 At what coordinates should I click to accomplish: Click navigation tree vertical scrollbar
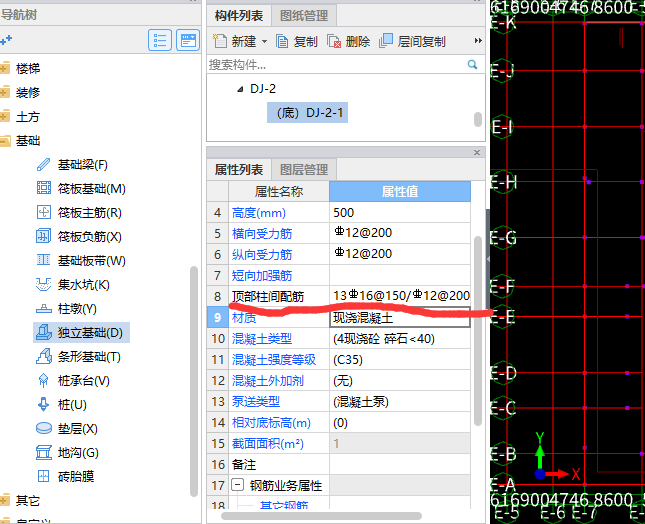(x=194, y=382)
